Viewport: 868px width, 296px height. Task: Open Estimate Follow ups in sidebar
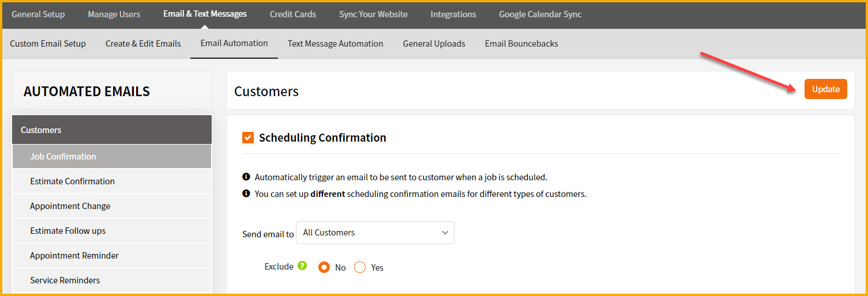[112, 231]
